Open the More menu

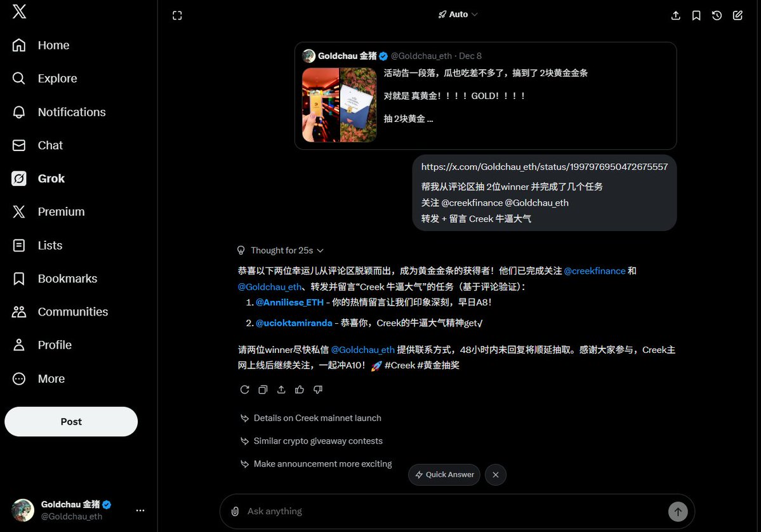39,378
